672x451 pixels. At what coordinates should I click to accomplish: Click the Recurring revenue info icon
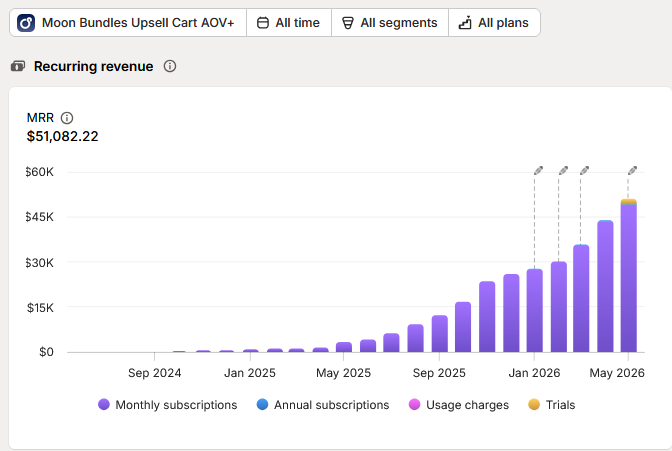(170, 66)
